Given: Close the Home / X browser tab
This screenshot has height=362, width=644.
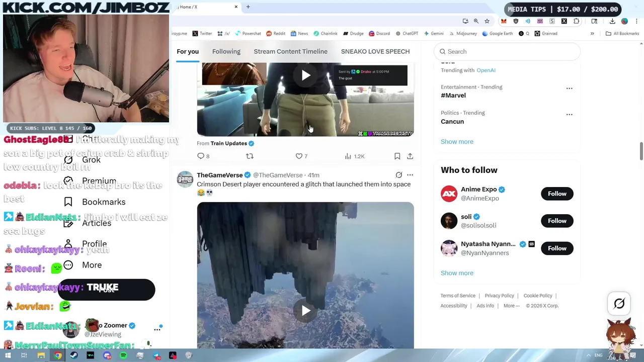Looking at the screenshot, I should click(x=236, y=7).
